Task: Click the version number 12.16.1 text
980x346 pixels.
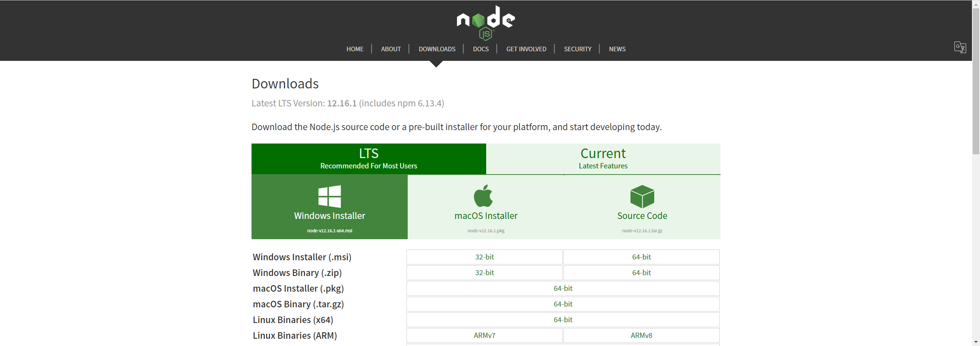Action: point(342,103)
